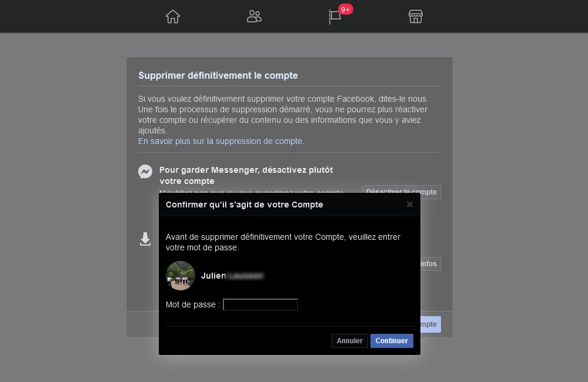The image size is (588, 382).
Task: Click the Messenger logo icon
Action: [145, 172]
